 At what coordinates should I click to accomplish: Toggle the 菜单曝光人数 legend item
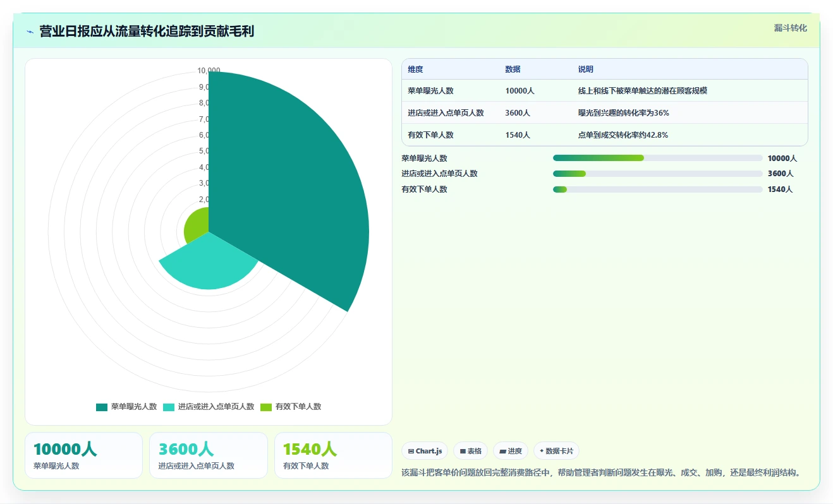tap(126, 407)
